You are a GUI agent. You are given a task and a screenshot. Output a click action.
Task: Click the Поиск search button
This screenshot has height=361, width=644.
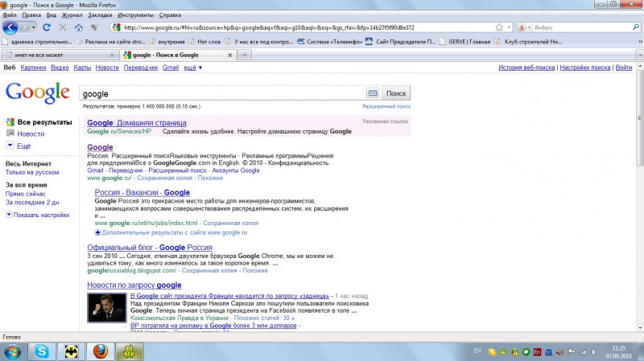[x=396, y=93]
